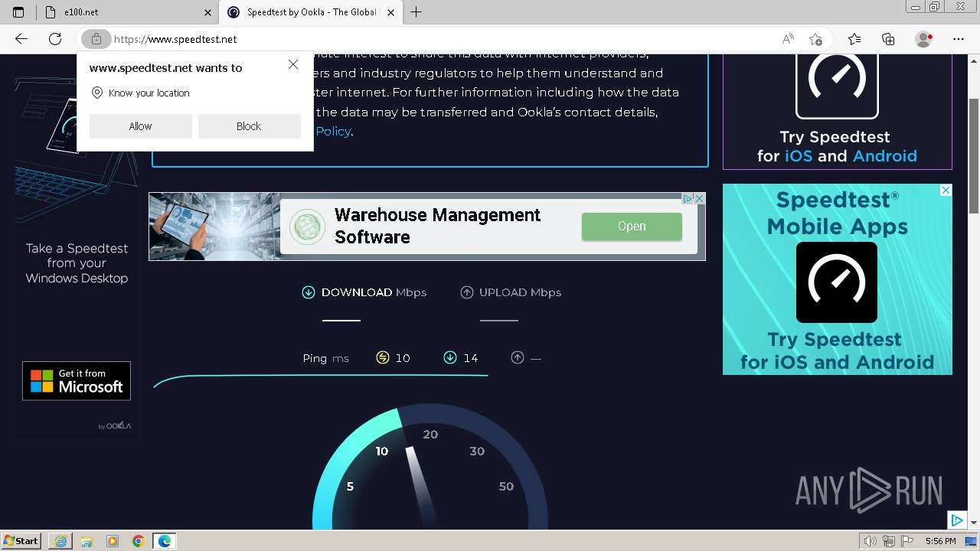980x551 pixels.
Task: Open File Explorer from taskbar
Action: [x=86, y=541]
